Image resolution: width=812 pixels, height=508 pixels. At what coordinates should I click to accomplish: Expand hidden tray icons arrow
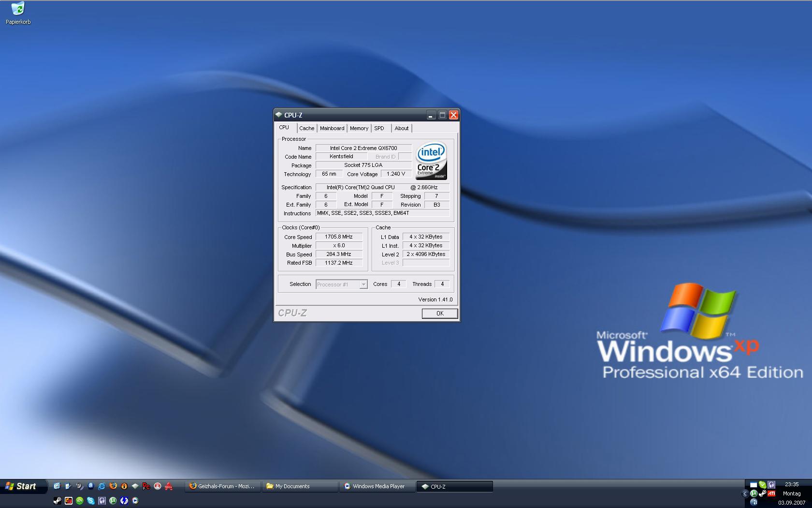(745, 494)
